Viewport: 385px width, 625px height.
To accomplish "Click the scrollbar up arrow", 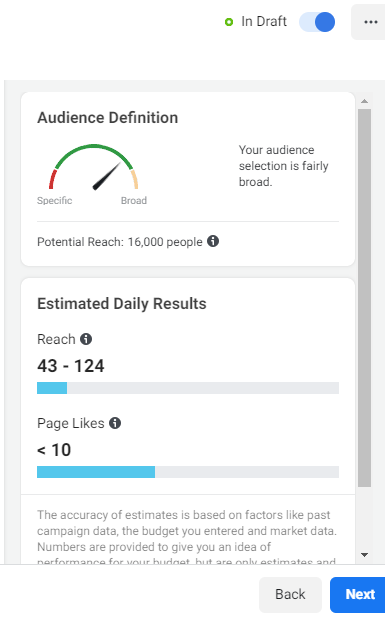I will tap(364, 101).
